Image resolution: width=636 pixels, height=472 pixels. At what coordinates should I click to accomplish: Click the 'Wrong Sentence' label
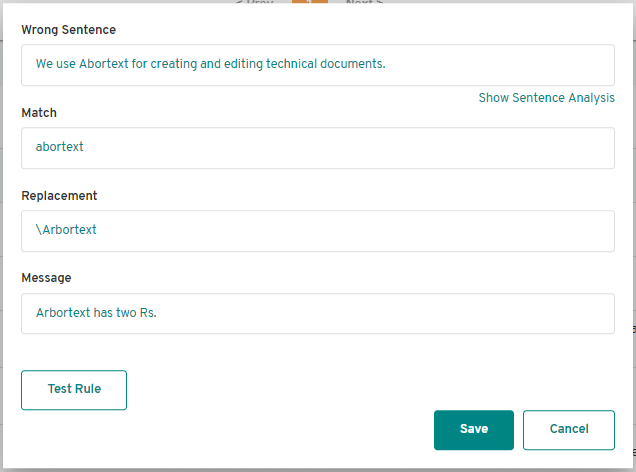[69, 30]
